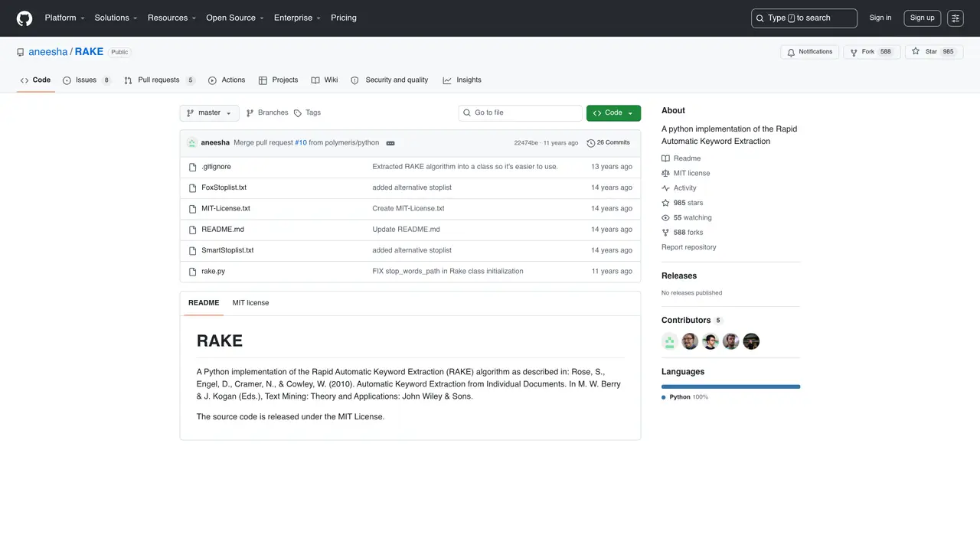
Task: Open the Wiki tab
Action: pyautogui.click(x=325, y=80)
